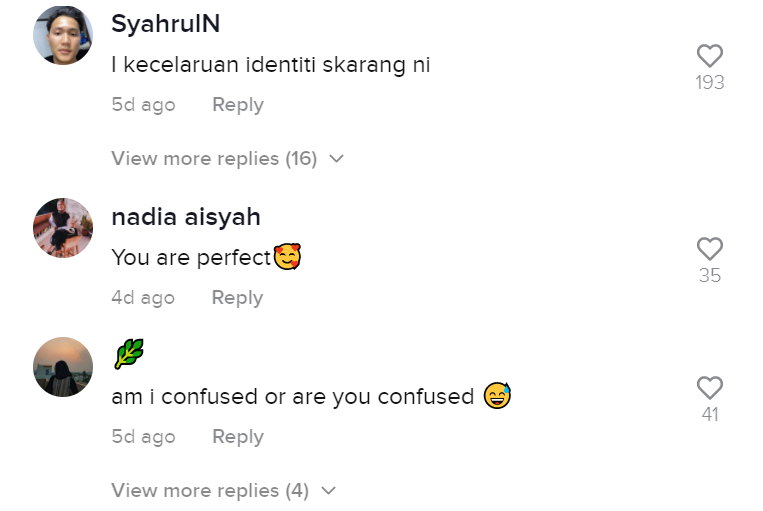Open SyahrulN's profile picture
This screenshot has width=763, height=511.
click(x=63, y=35)
